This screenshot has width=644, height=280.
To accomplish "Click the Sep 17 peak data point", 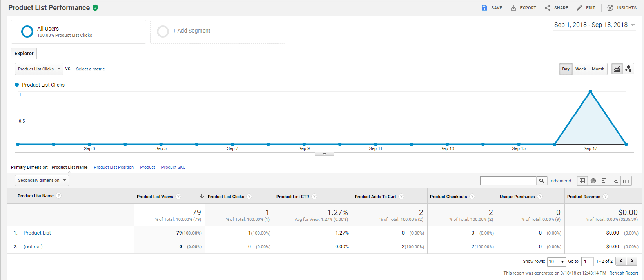I will coord(590,91).
